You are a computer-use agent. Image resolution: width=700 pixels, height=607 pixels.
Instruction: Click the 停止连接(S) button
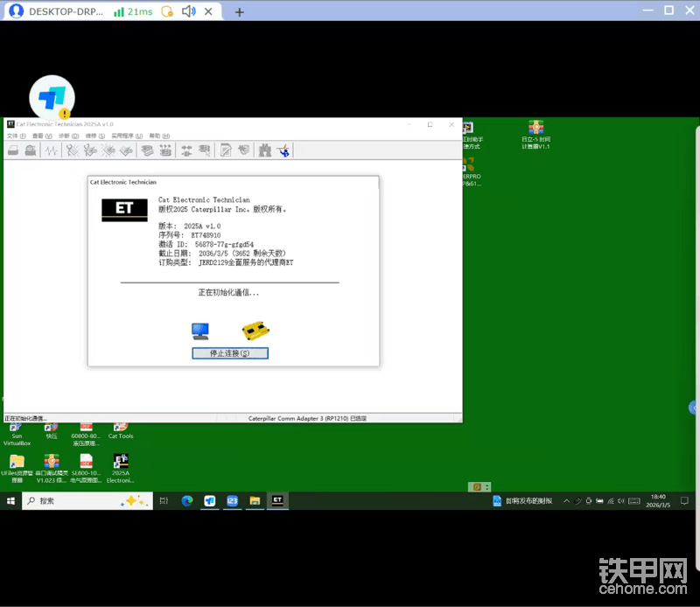230,353
